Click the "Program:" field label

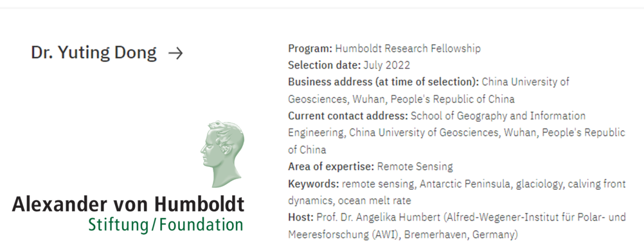click(310, 49)
